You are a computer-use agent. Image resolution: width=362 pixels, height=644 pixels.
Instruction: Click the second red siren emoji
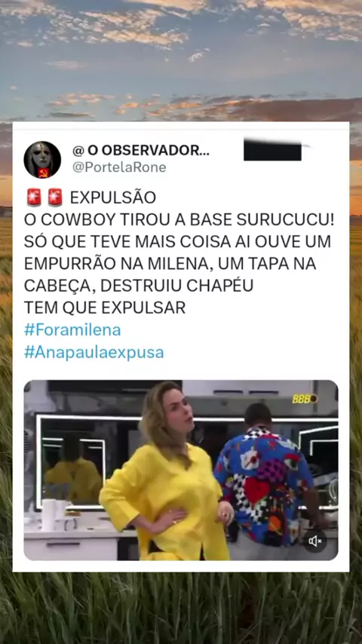click(x=55, y=197)
